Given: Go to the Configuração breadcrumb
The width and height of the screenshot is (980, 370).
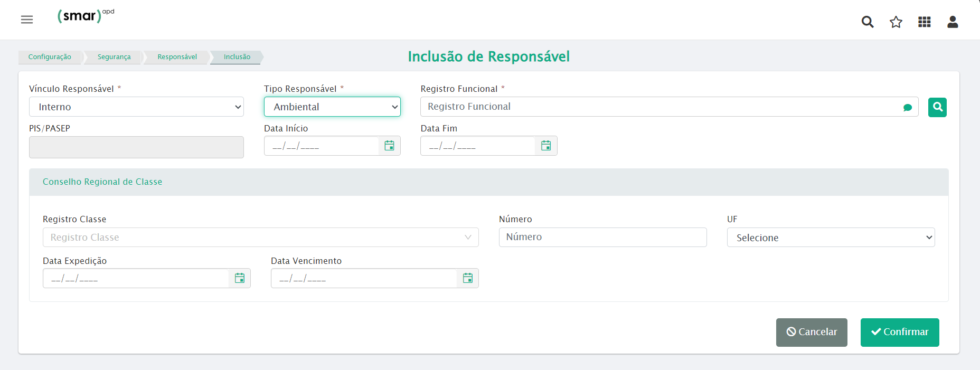Looking at the screenshot, I should pyautogui.click(x=50, y=57).
